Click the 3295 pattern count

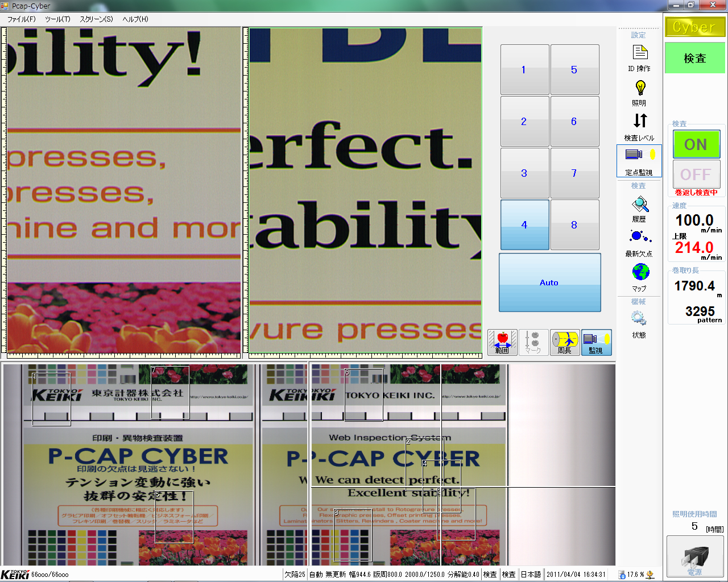pos(700,311)
